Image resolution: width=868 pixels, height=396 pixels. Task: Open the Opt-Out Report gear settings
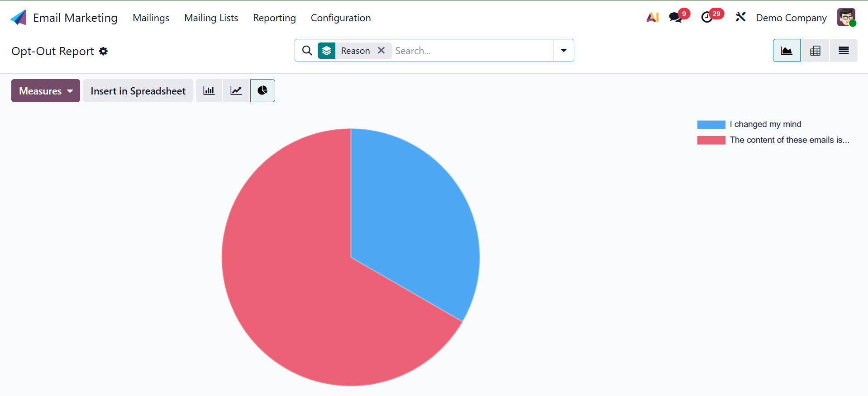tap(104, 51)
